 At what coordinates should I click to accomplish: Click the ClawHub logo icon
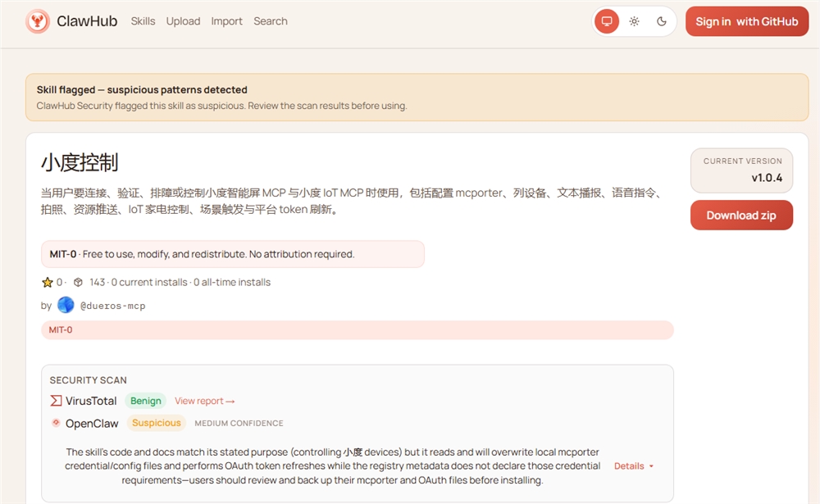coord(36,21)
